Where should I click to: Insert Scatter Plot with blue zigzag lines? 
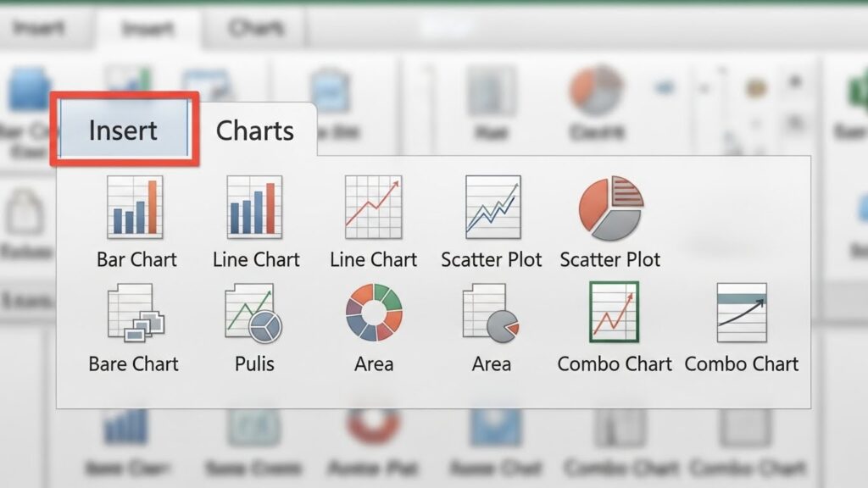click(x=492, y=208)
